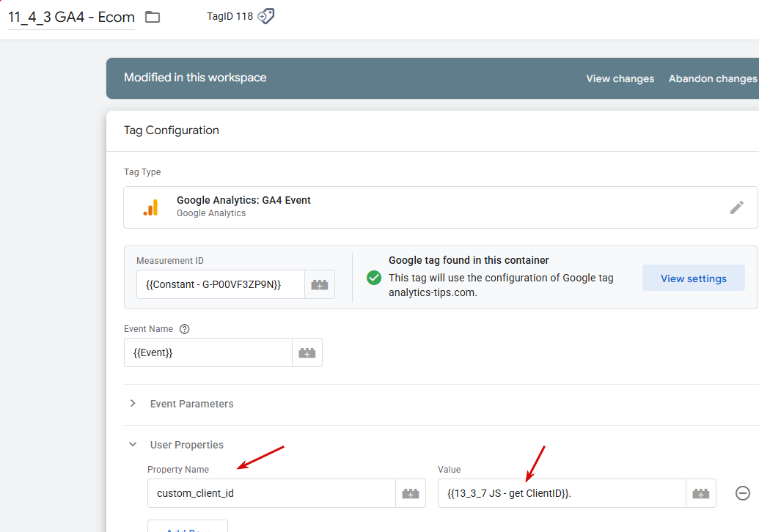Click the Modified in this workspace text
The width and height of the screenshot is (759, 532).
click(195, 78)
